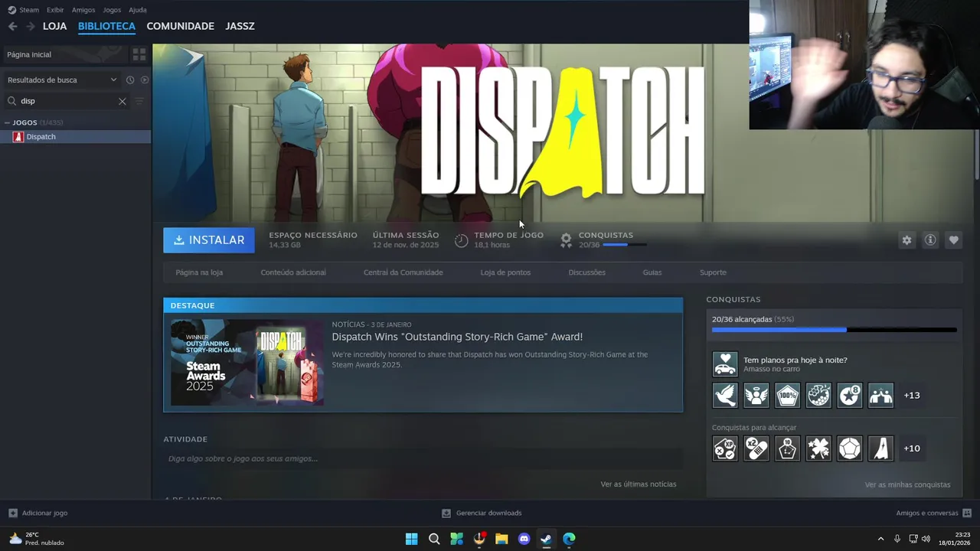The image size is (980, 551).
Task: Open JASSZ profile tab
Action: (x=240, y=26)
